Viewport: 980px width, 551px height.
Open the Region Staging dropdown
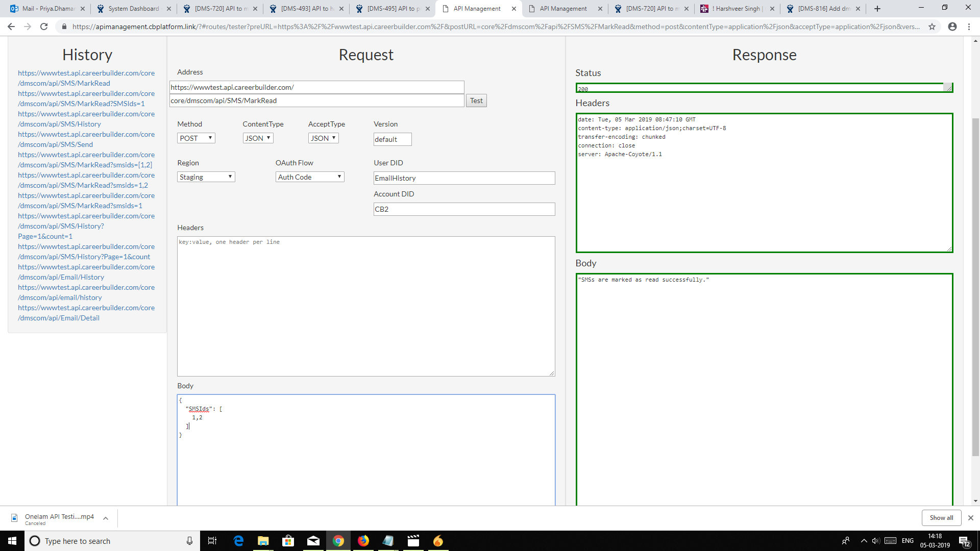click(206, 177)
